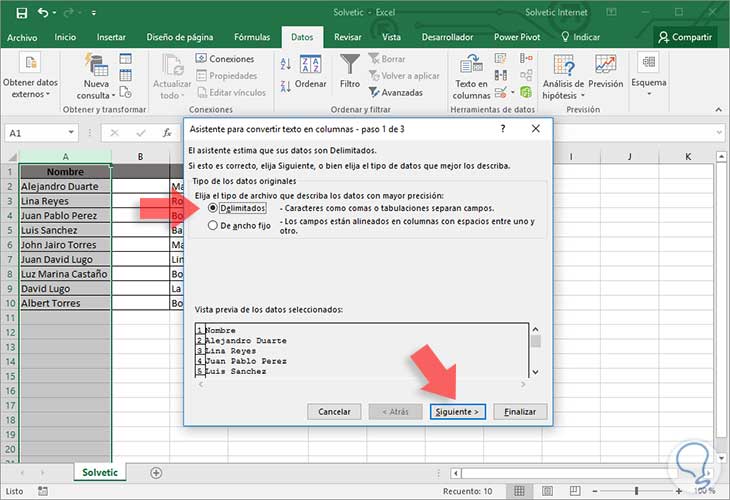Select cell Luz Marina Castaño

(x=65, y=274)
